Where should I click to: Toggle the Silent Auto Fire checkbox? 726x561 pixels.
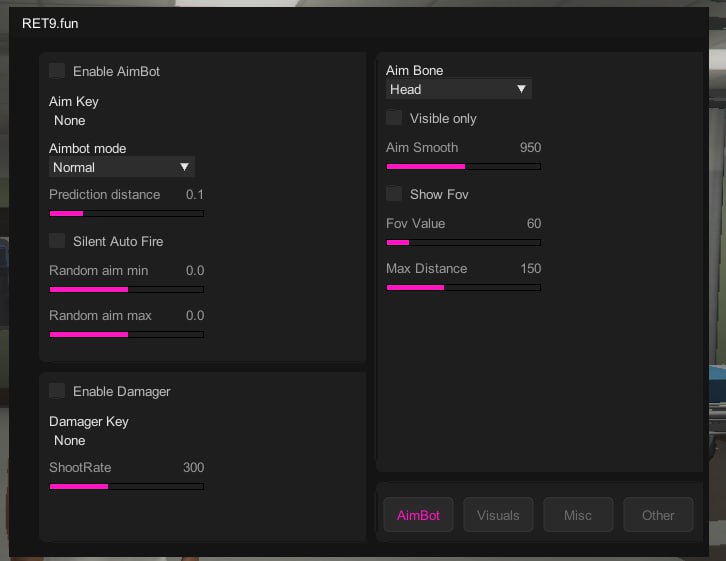pyautogui.click(x=57, y=241)
